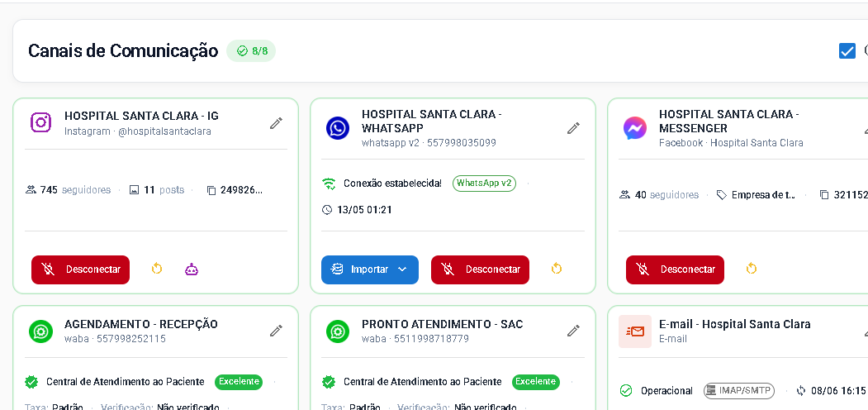Click the Instagram · @hospitalsantaclara subtitle
The width and height of the screenshot is (868, 410).
138,132
